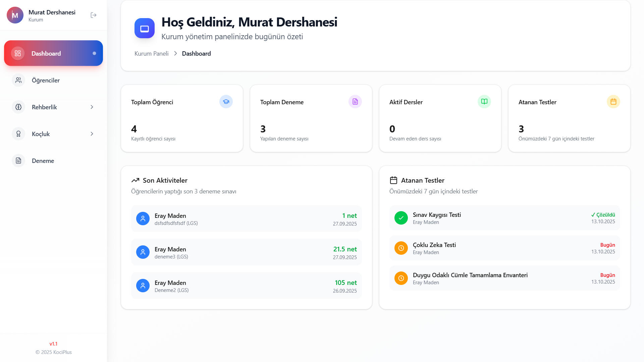Open the Öğrenciler menu item
This screenshot has width=644, height=362.
pos(46,80)
